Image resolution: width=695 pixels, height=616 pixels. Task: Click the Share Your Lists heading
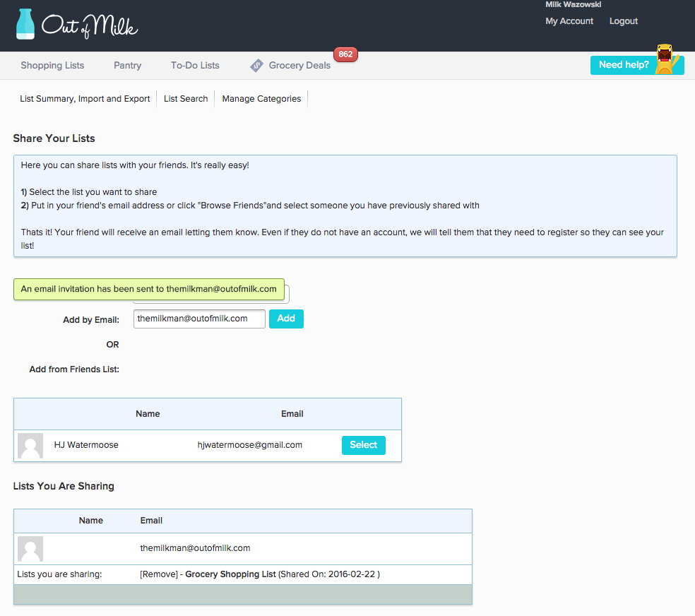[x=54, y=138]
